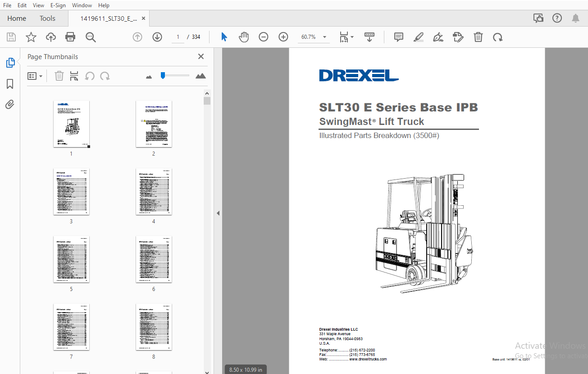The height and width of the screenshot is (374, 588).
Task: Rotate pages clockwise in thumbnails panel
Action: (105, 76)
